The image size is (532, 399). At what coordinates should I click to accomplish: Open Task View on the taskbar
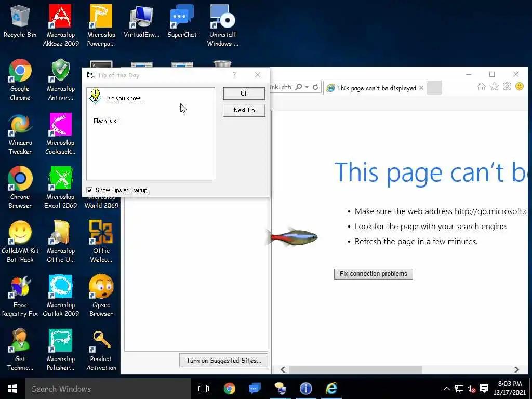[204, 389]
